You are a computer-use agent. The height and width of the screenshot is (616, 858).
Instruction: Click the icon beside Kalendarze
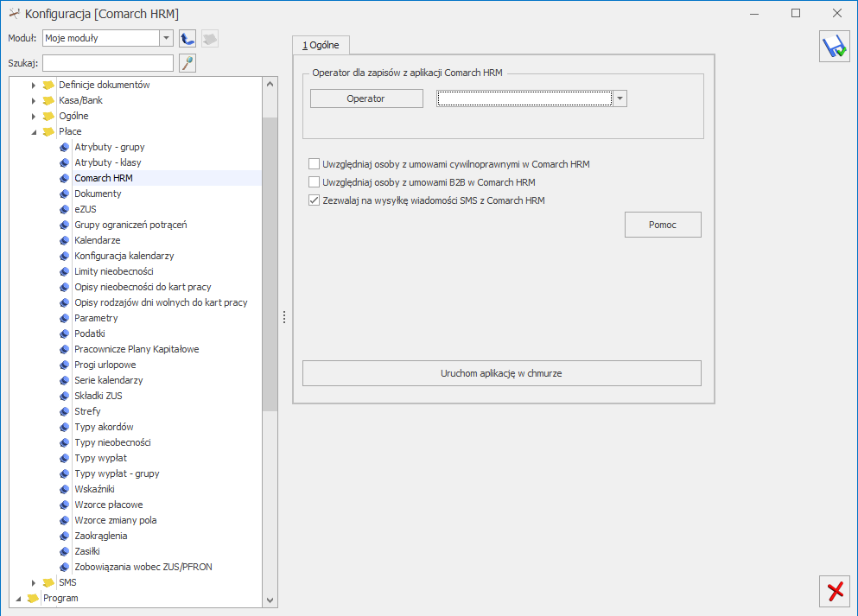[x=64, y=241]
